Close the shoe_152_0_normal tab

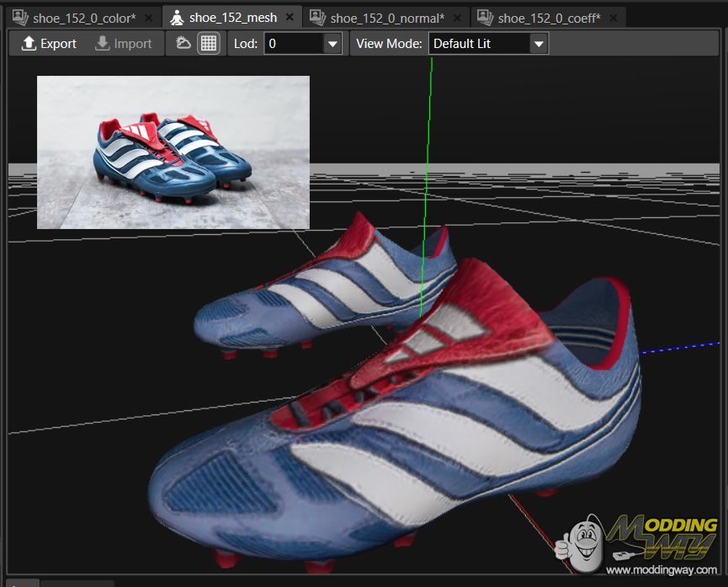pyautogui.click(x=458, y=18)
